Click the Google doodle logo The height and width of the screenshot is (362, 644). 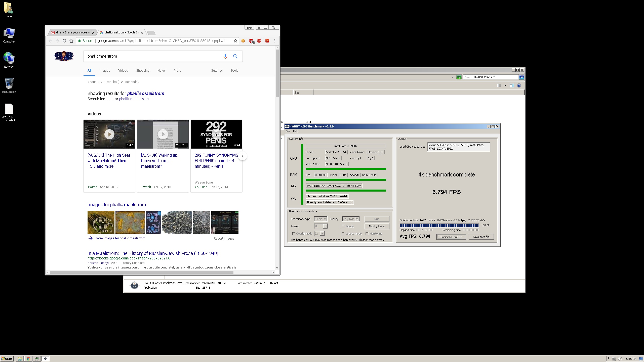64,56
